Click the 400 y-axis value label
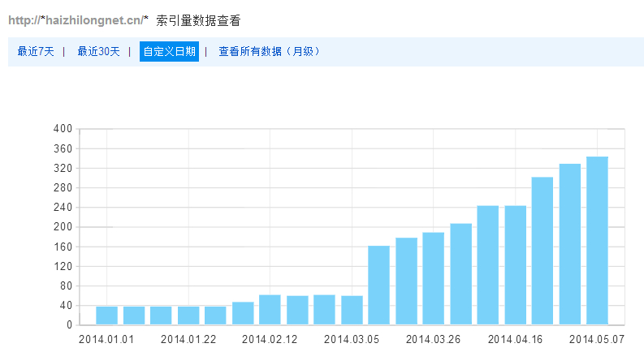 click(63, 129)
